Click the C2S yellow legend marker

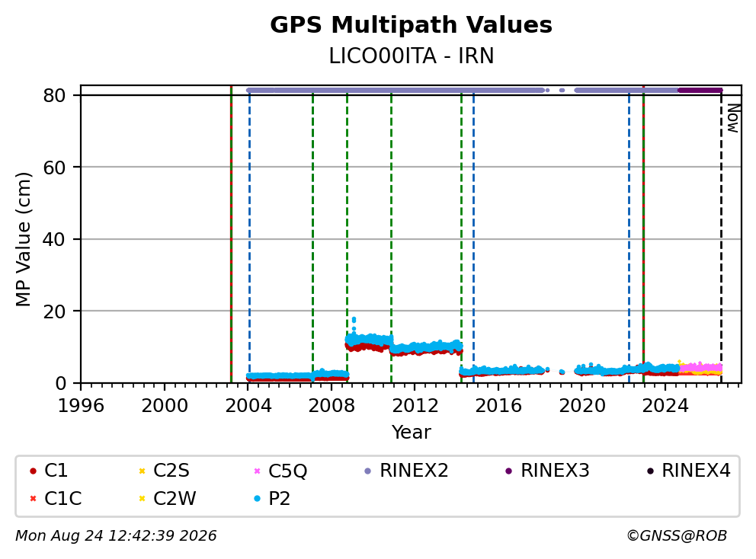click(x=142, y=471)
